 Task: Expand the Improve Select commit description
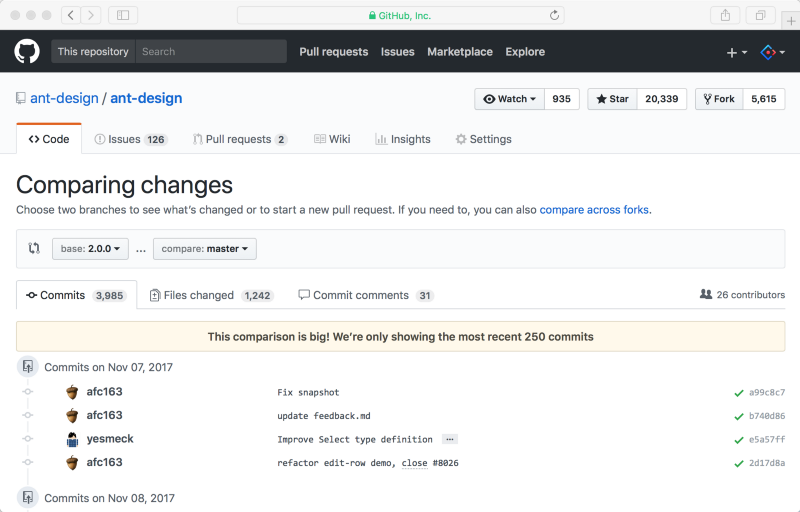point(449,439)
